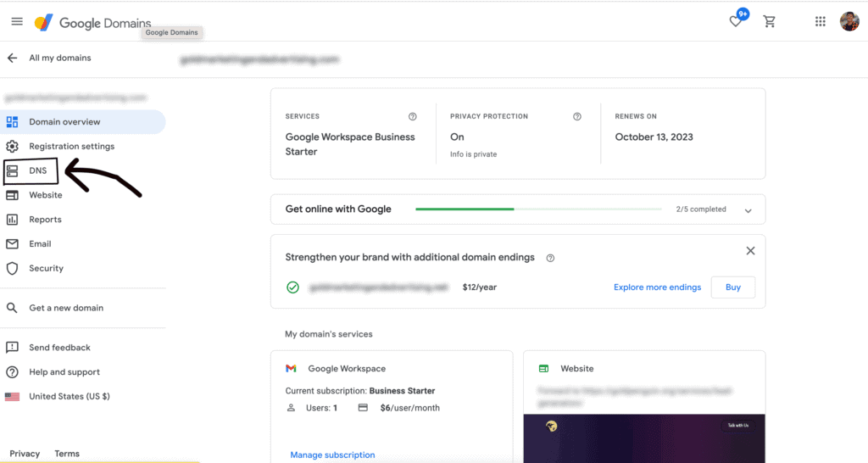The image size is (868, 463).
Task: Click the United States flag icon
Action: coord(12,397)
